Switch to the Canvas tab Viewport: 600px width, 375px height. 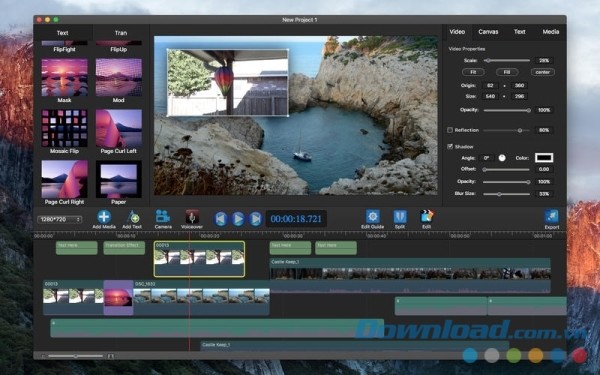[x=488, y=32]
